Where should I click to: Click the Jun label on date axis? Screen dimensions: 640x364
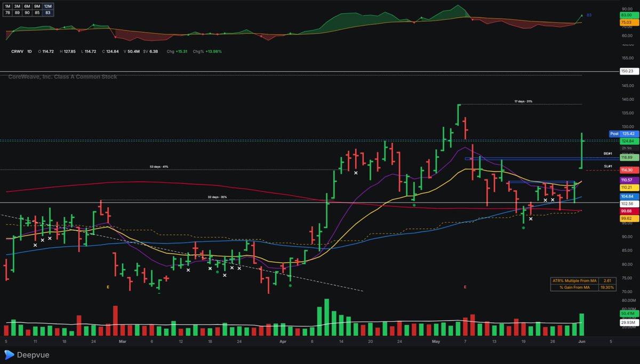tap(582, 341)
